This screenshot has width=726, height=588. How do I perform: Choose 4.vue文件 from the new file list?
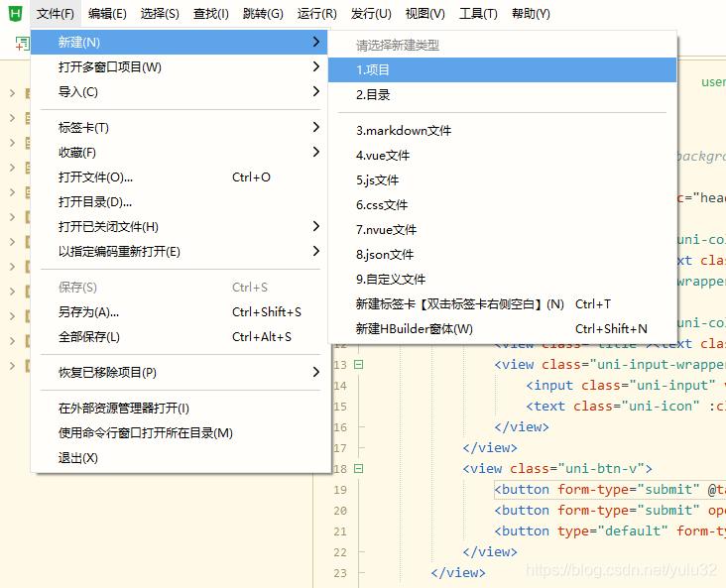pyautogui.click(x=383, y=156)
